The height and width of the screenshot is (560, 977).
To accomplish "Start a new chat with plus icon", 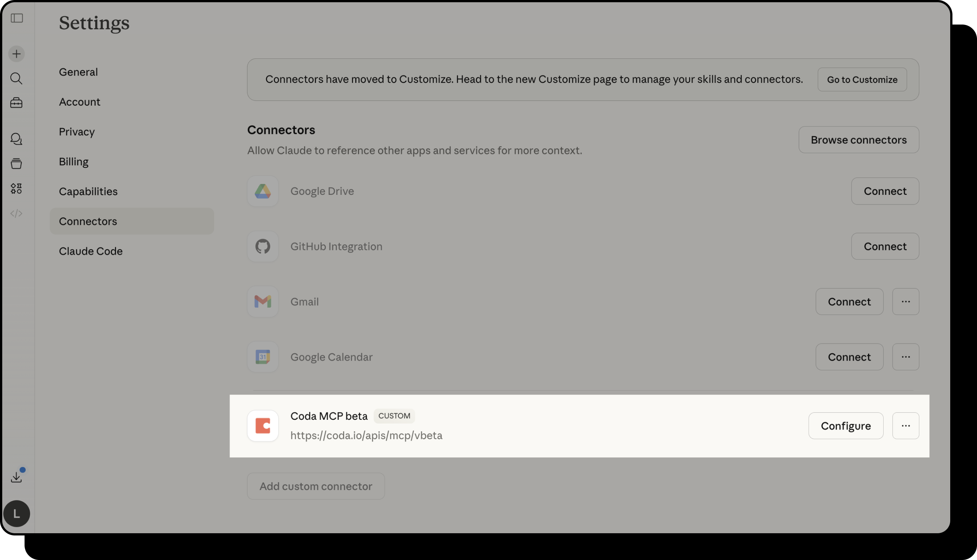I will [16, 54].
